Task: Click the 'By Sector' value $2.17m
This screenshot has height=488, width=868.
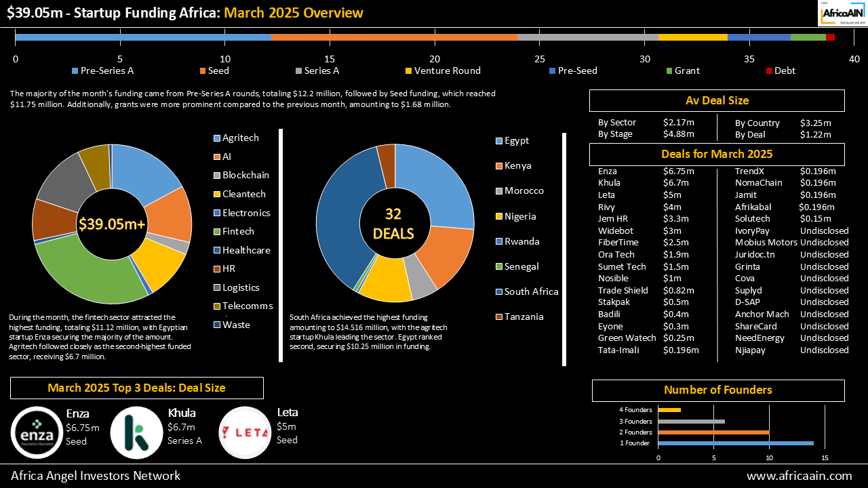Action: (679, 123)
